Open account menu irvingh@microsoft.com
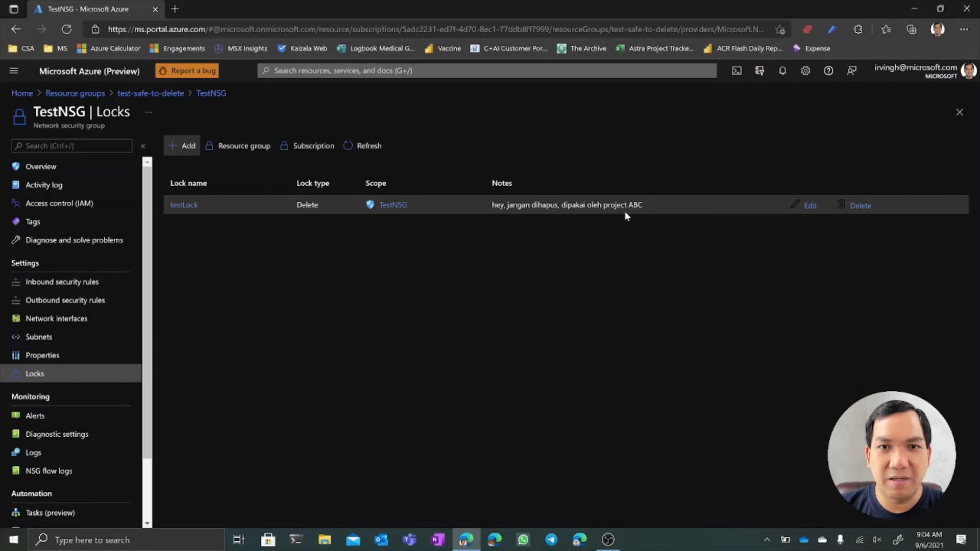The height and width of the screenshot is (551, 980). (x=925, y=71)
